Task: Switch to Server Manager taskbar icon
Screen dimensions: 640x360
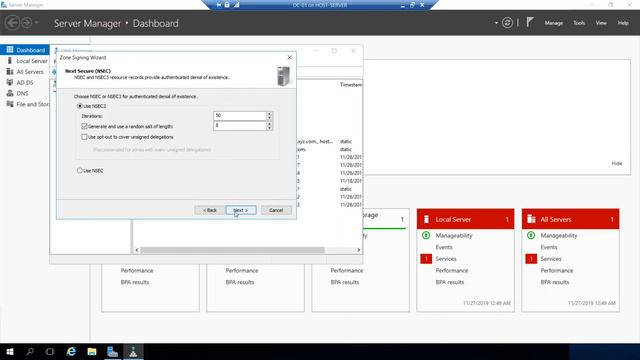Action: coord(112,351)
